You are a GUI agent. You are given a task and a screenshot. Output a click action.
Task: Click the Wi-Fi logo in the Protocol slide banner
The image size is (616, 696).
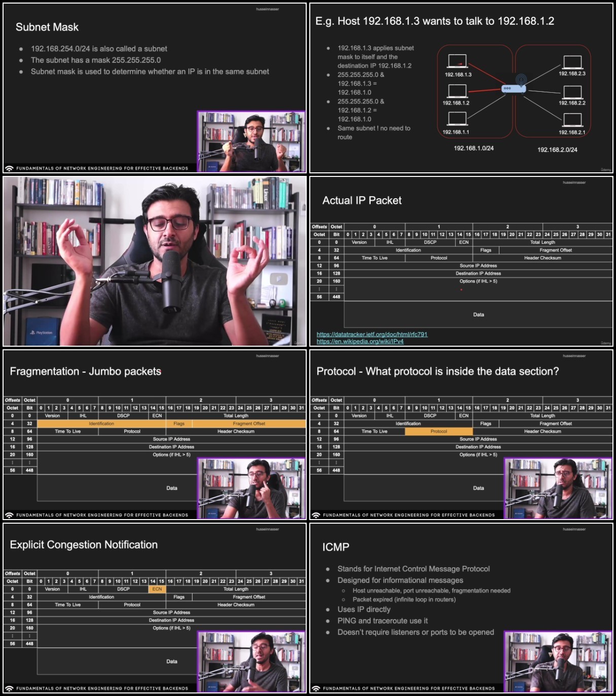(316, 515)
